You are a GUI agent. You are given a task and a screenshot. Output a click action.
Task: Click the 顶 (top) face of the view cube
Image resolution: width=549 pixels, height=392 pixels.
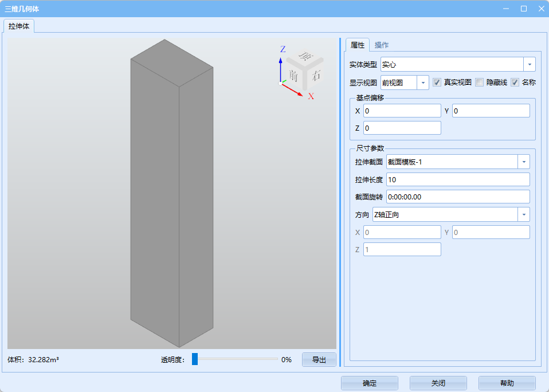pyautogui.click(x=306, y=57)
